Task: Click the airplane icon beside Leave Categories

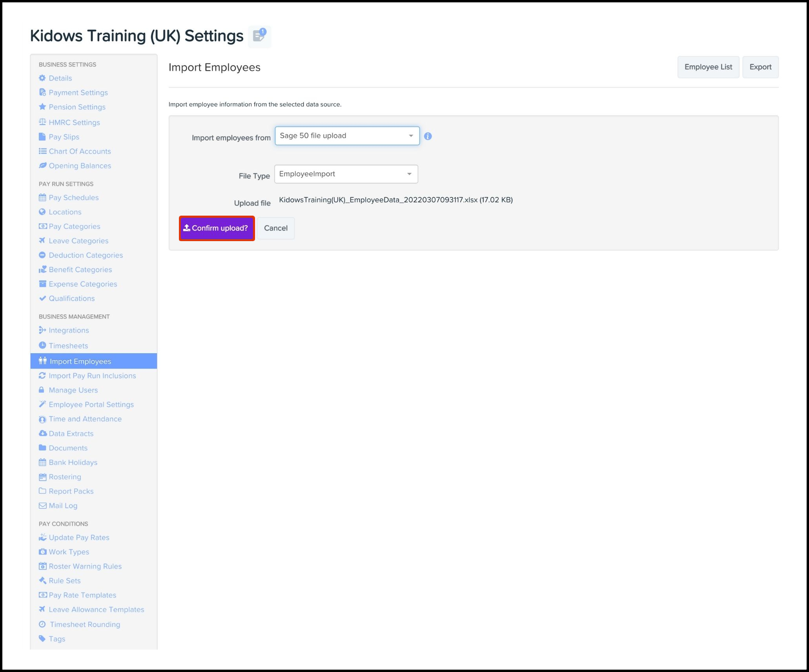Action: (42, 240)
